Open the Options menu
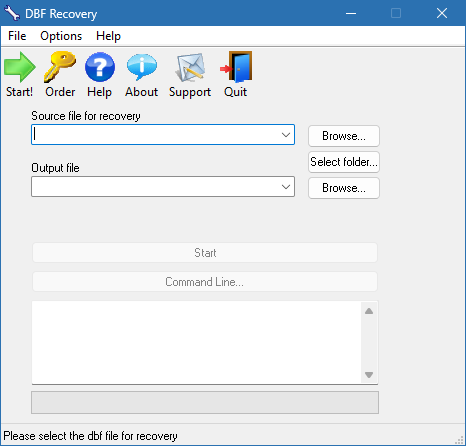 (61, 36)
